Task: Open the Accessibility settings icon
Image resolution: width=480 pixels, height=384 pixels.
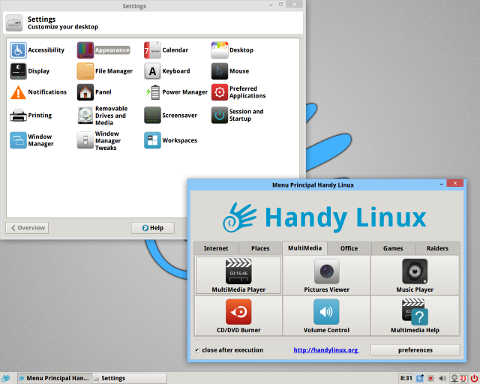Action: tap(18, 50)
